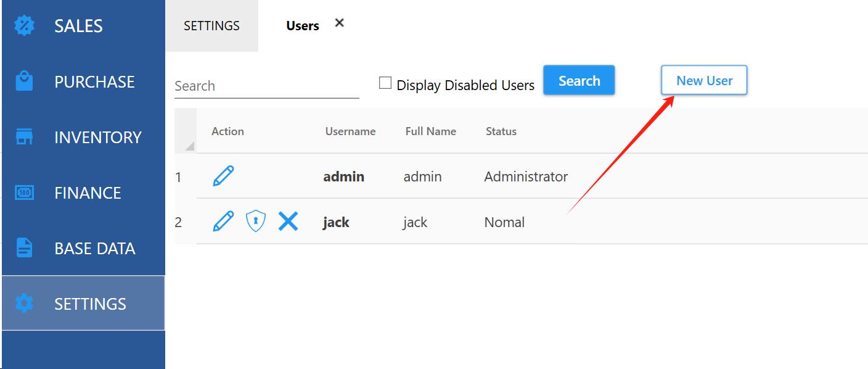The image size is (868, 369).
Task: Open the Purchase shopping bag icon
Action: click(24, 81)
